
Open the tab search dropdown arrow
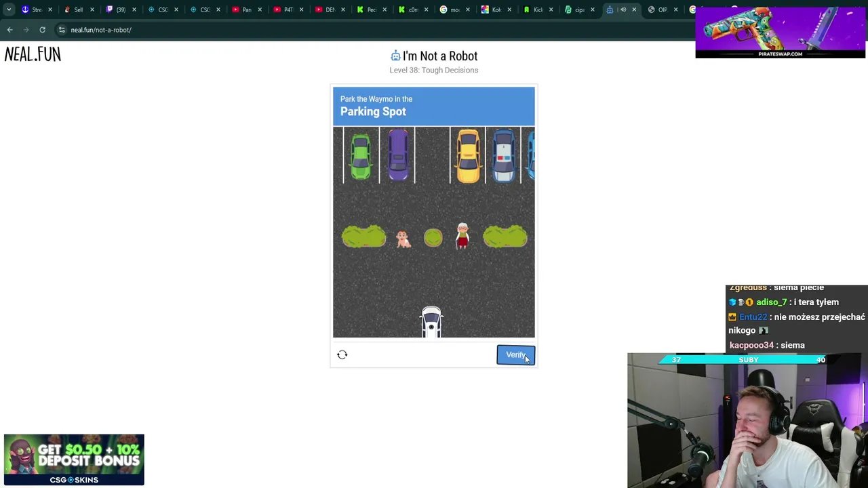point(9,9)
